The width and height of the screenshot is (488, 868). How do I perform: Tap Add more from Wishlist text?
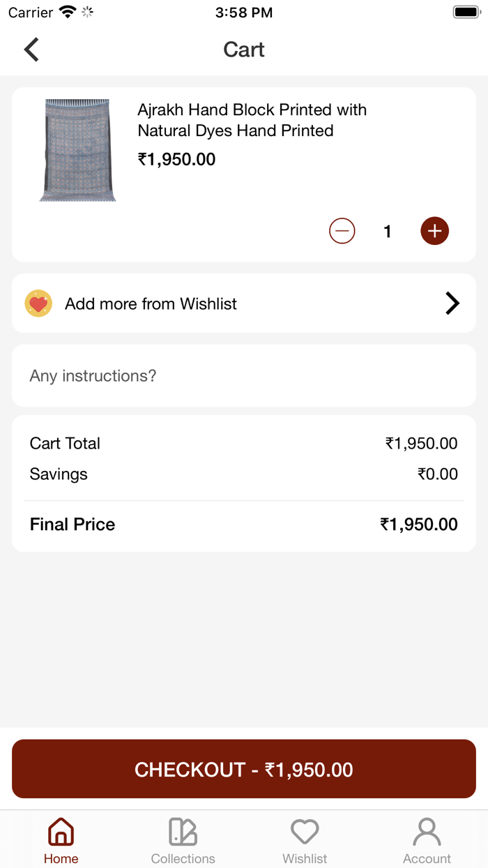pyautogui.click(x=151, y=304)
